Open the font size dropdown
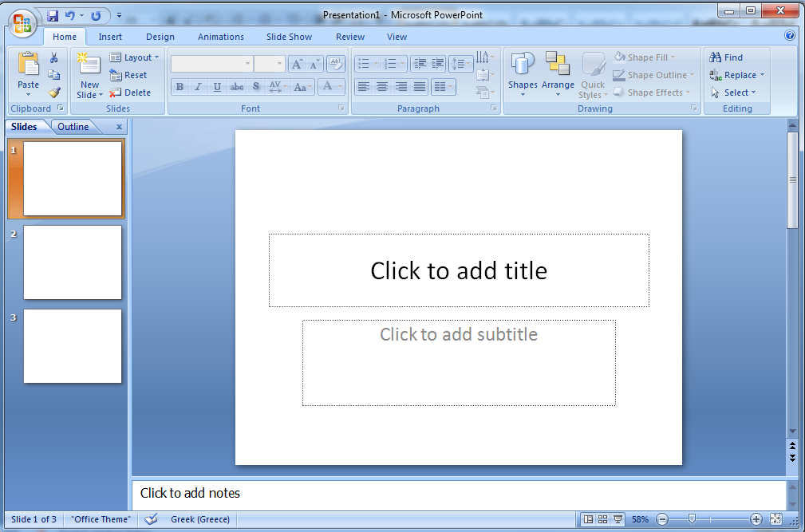The width and height of the screenshot is (805, 532). (x=279, y=64)
